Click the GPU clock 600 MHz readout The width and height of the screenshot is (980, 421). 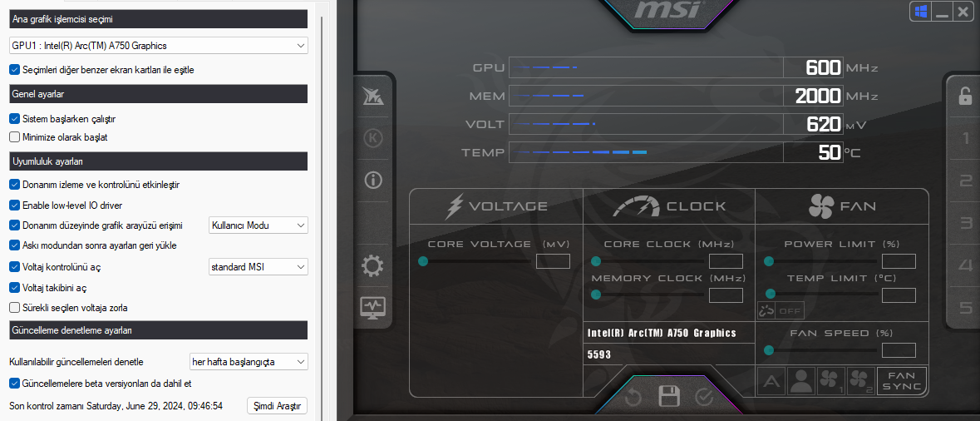pos(823,67)
